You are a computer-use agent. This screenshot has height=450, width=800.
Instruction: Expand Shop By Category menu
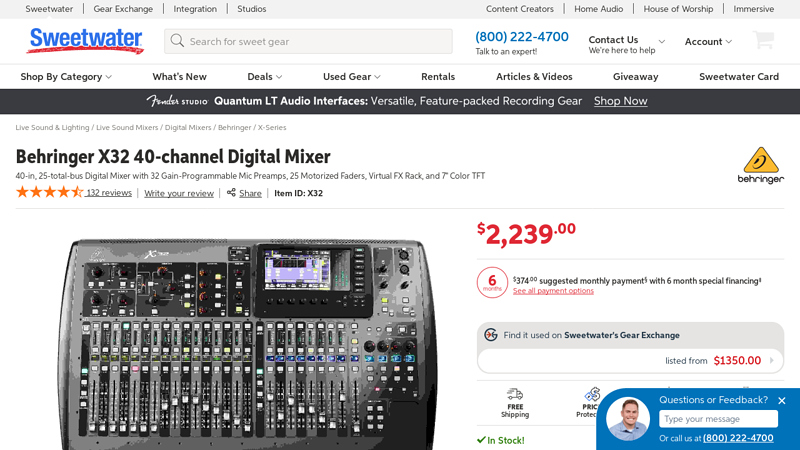pos(66,77)
